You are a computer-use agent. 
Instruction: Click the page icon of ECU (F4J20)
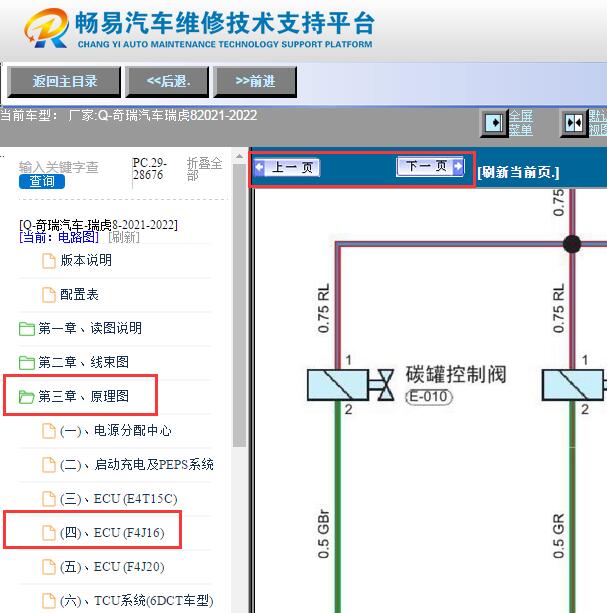coord(48,567)
